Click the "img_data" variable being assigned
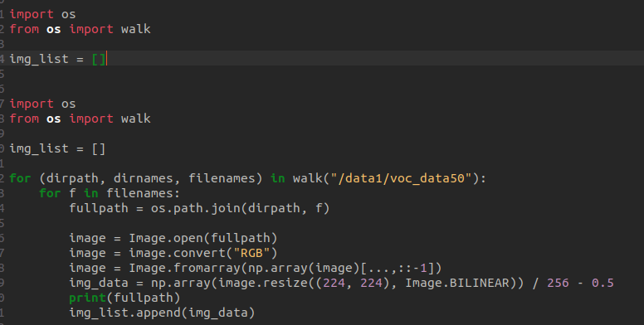 click(99, 284)
